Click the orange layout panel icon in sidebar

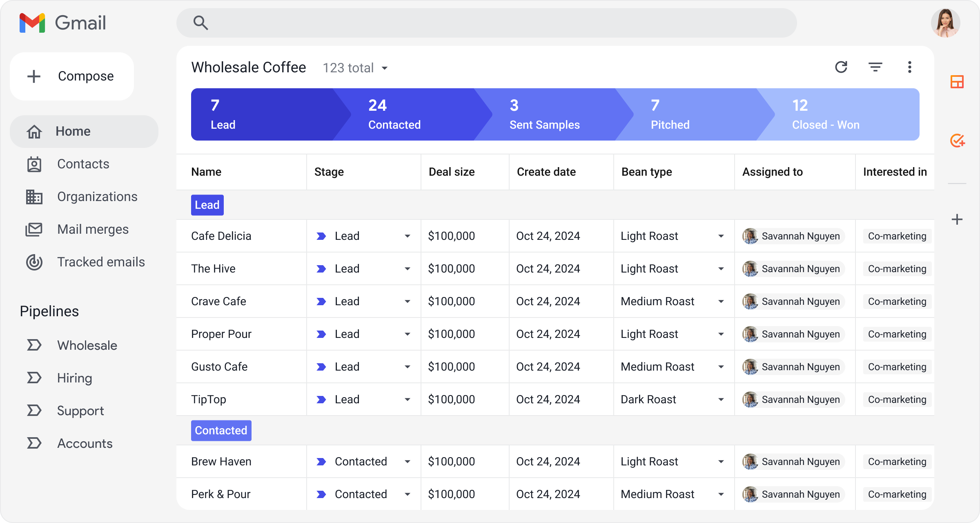click(x=957, y=82)
